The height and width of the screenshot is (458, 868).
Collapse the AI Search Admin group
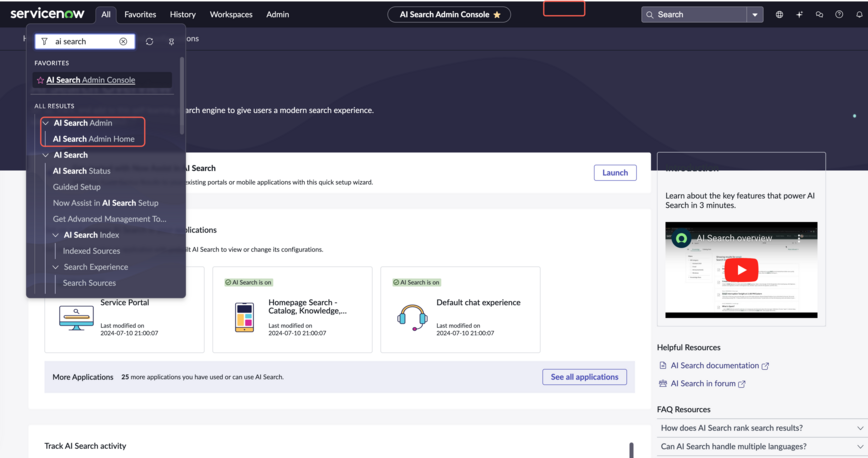(x=46, y=123)
